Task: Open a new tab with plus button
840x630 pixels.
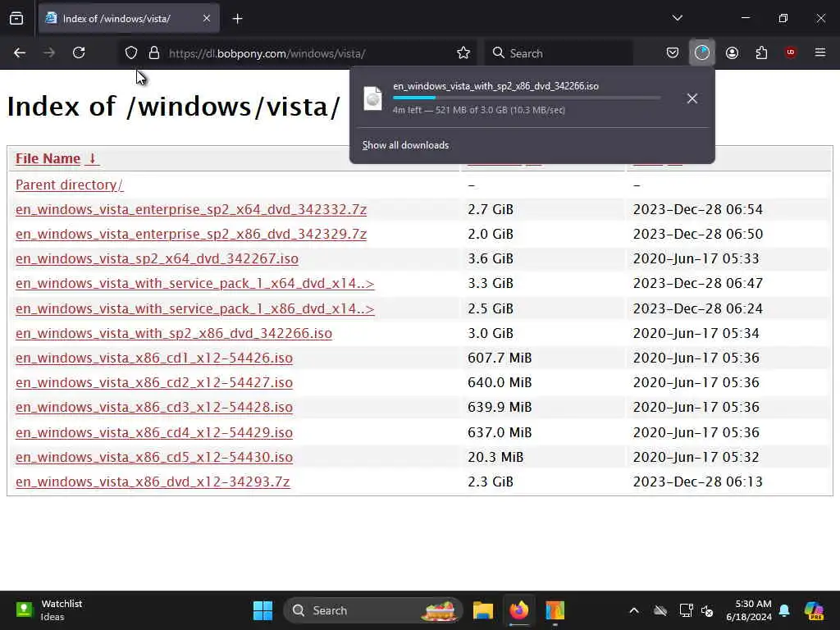Action: click(x=237, y=19)
